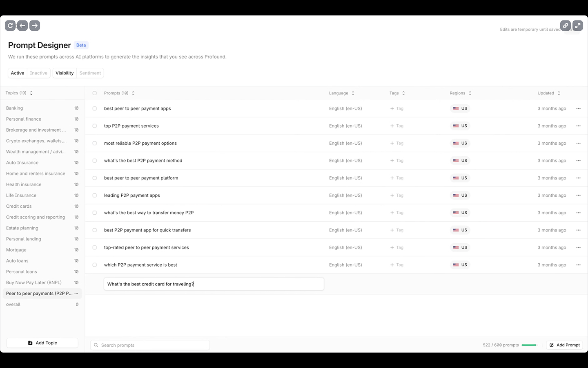
Task: Switch to the Inactive tab
Action: pyautogui.click(x=38, y=73)
